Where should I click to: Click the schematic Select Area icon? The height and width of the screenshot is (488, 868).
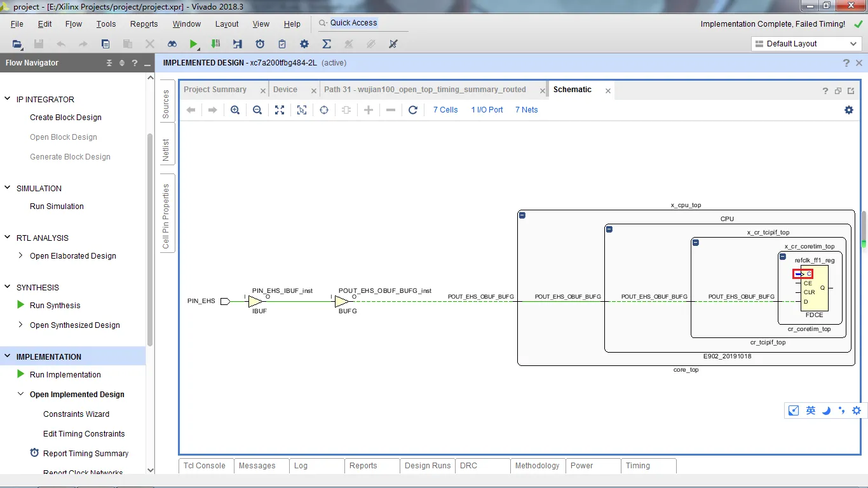tap(302, 110)
